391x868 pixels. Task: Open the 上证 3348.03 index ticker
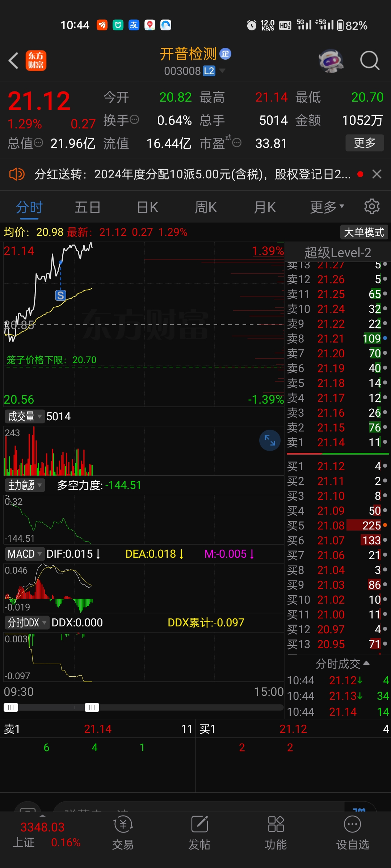tap(46, 835)
